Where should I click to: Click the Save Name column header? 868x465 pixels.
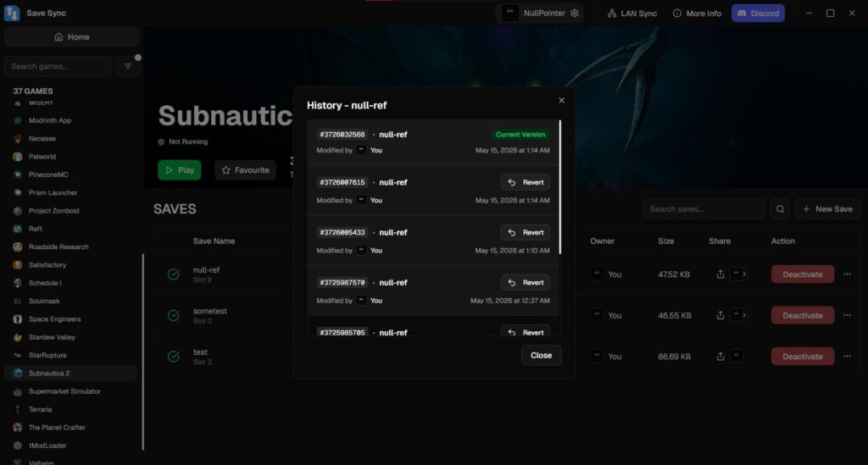214,241
